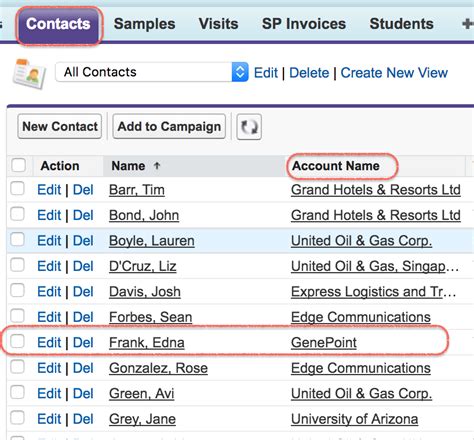Open the SP Invoices tab
This screenshot has width=474, height=440.
pyautogui.click(x=304, y=24)
